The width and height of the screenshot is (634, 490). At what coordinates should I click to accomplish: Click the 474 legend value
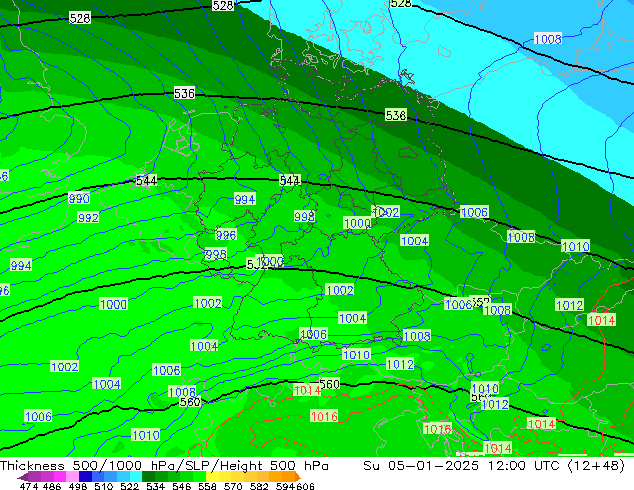click(29, 486)
